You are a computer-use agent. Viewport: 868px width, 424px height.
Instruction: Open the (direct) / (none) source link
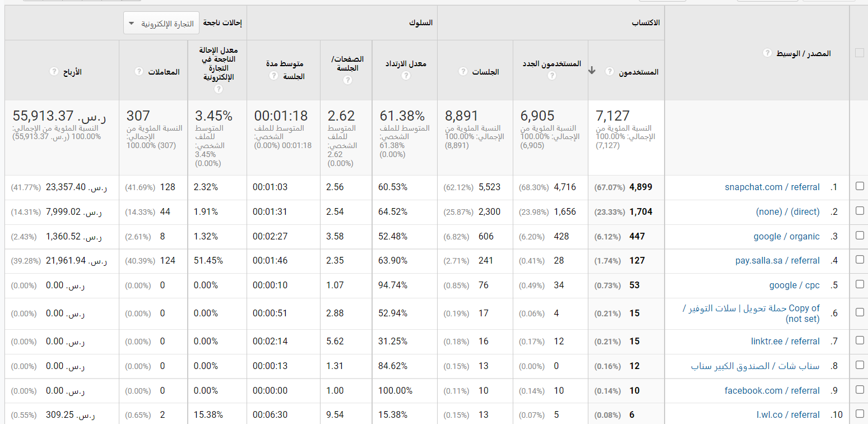tap(787, 212)
